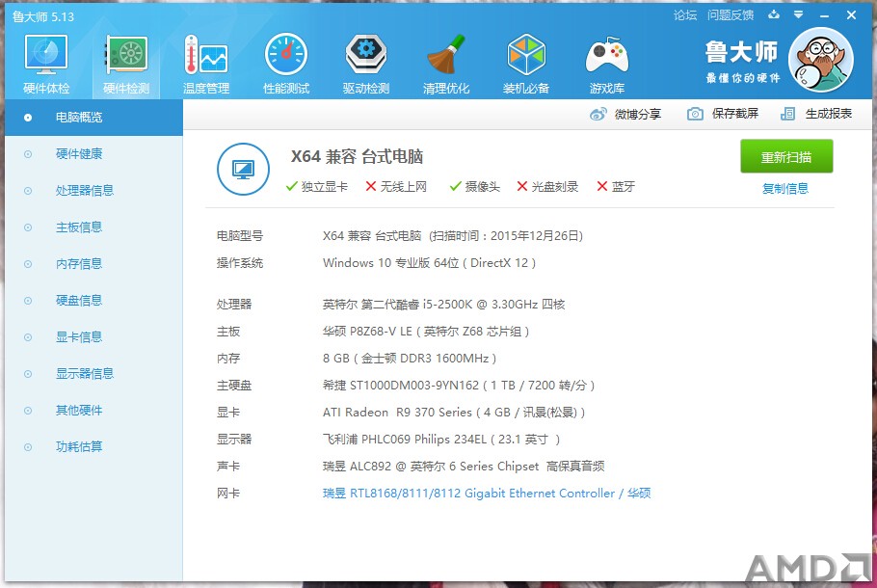
Task: Click the Weibo share icon
Action: point(598,114)
